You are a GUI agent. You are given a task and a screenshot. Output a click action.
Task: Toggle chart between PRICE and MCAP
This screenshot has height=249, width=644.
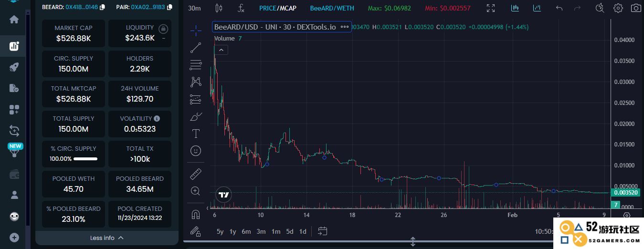[x=278, y=8]
